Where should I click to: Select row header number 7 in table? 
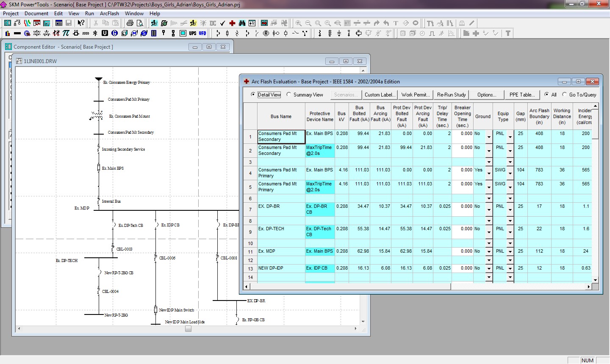tap(250, 210)
